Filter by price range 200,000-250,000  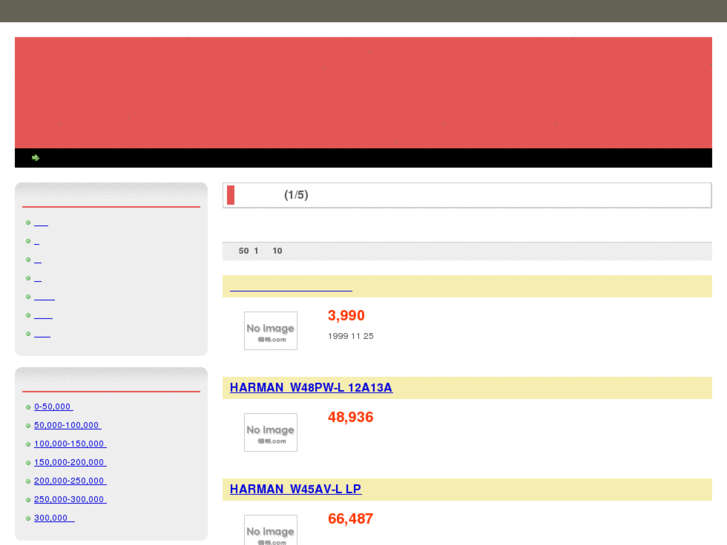click(70, 481)
